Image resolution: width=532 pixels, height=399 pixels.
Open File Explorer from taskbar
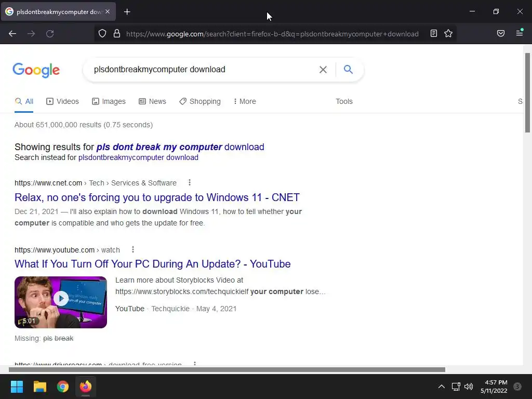click(39, 387)
